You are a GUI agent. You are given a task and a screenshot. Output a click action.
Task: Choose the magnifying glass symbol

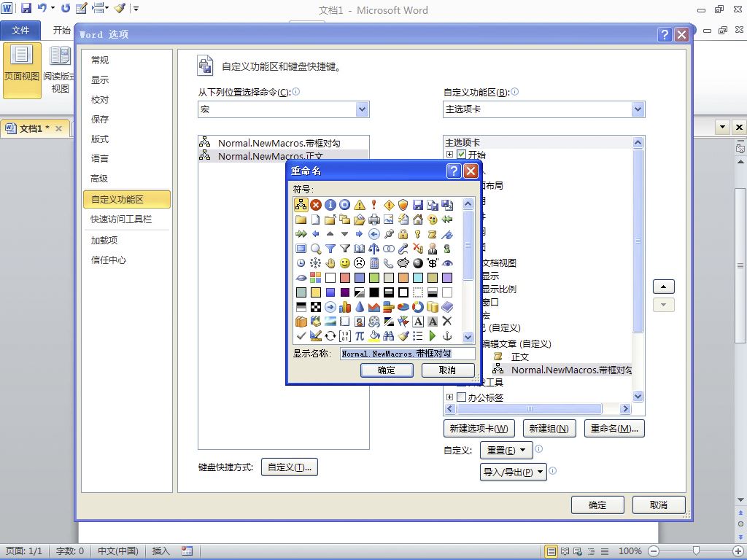(315, 249)
